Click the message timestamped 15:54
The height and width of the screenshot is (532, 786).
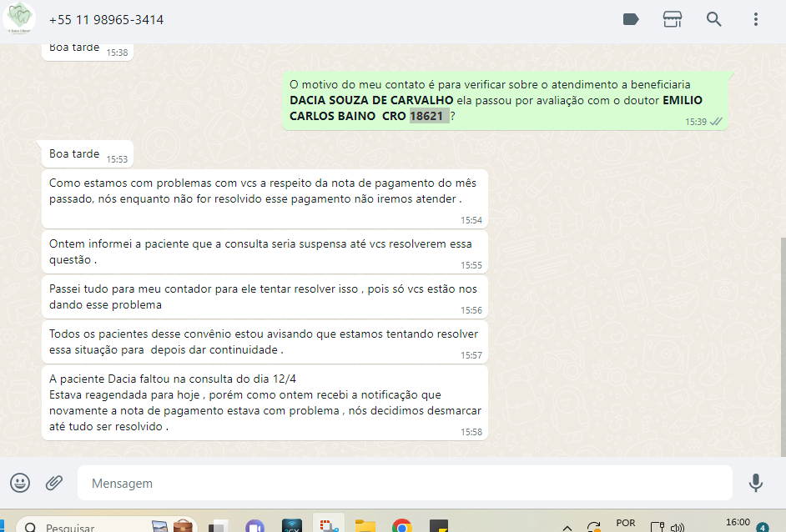[264, 198]
